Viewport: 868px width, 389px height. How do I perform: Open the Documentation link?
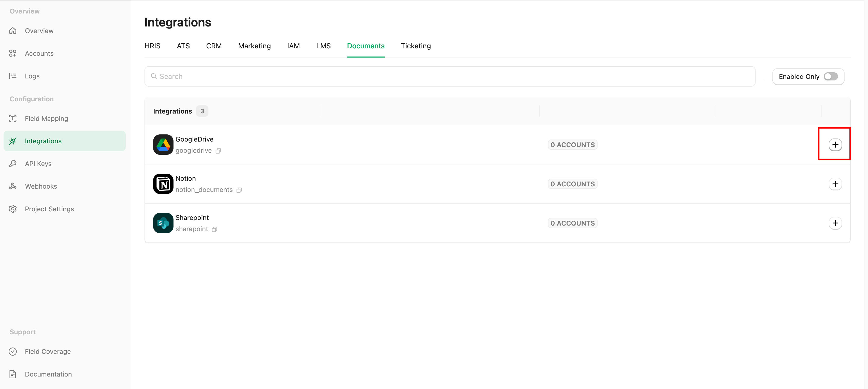(48, 374)
